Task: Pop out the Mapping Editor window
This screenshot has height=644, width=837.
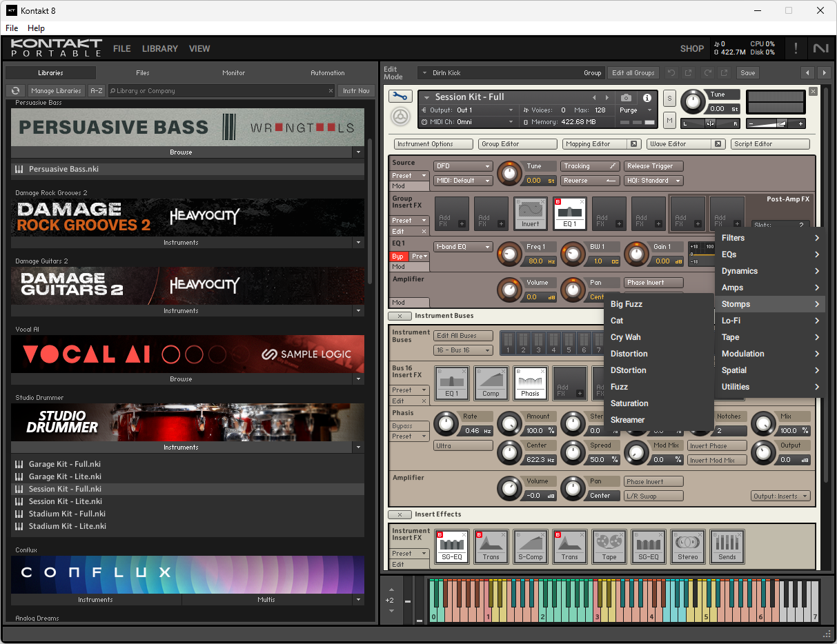Action: 633,144
